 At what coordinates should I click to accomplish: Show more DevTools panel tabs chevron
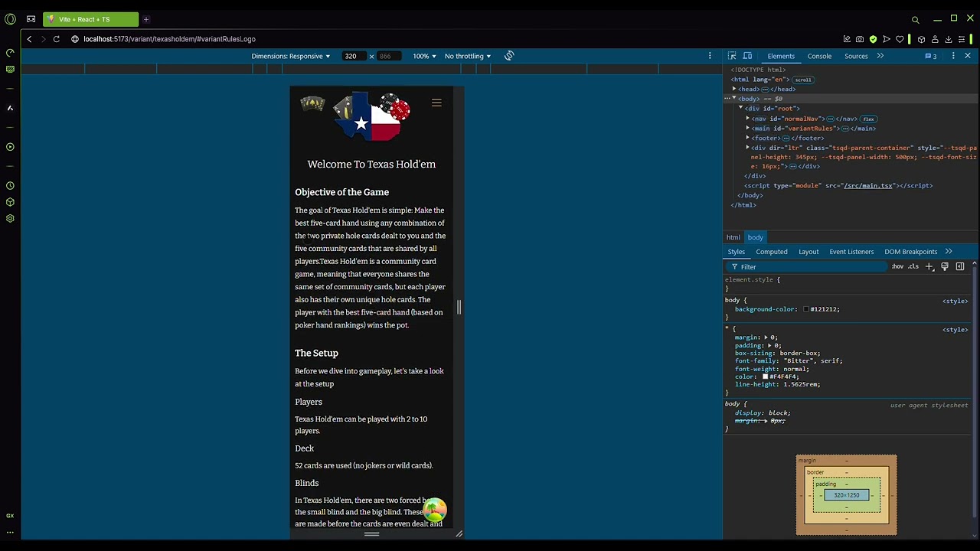(x=880, y=56)
